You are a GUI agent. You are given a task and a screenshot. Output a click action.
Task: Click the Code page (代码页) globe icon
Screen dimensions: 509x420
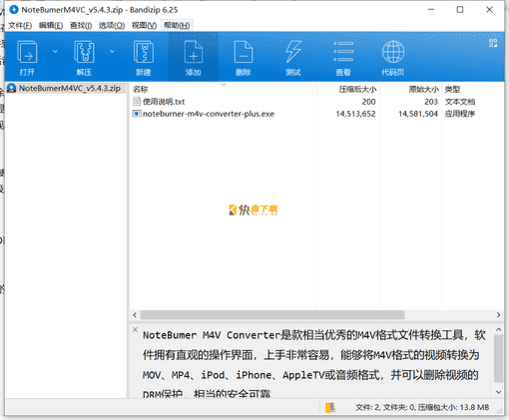393,52
